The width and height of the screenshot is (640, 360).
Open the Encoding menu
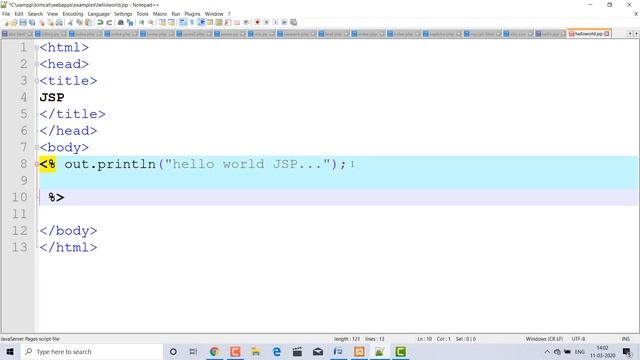(x=73, y=14)
